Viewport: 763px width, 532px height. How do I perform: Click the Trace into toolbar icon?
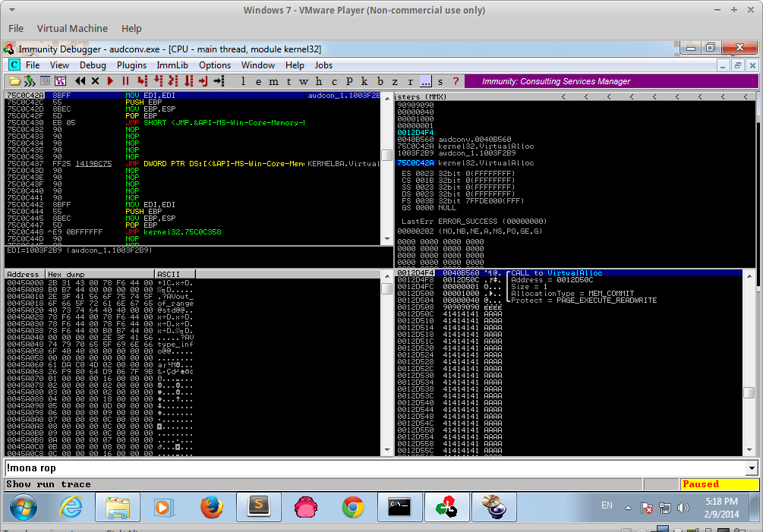click(173, 81)
